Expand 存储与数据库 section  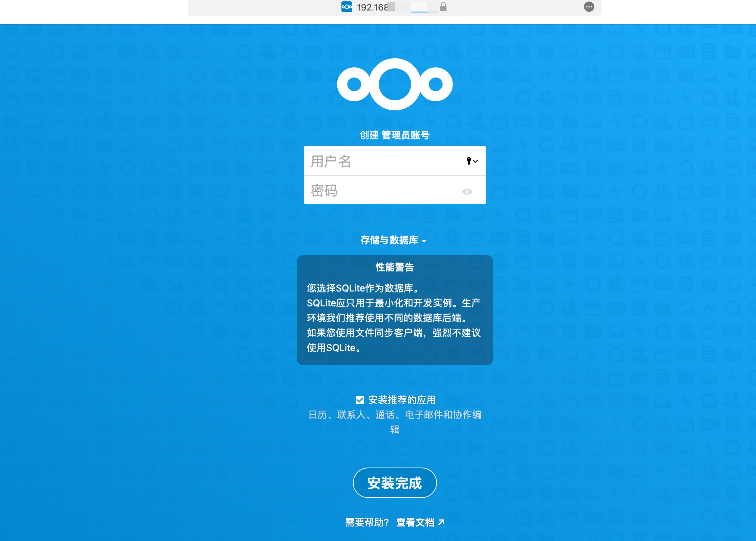tap(393, 240)
